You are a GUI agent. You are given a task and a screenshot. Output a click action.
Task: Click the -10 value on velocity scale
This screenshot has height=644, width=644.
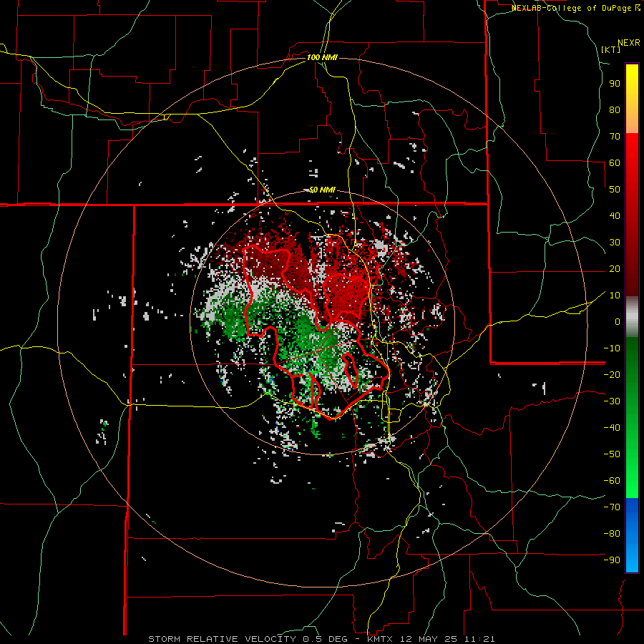pyautogui.click(x=612, y=348)
